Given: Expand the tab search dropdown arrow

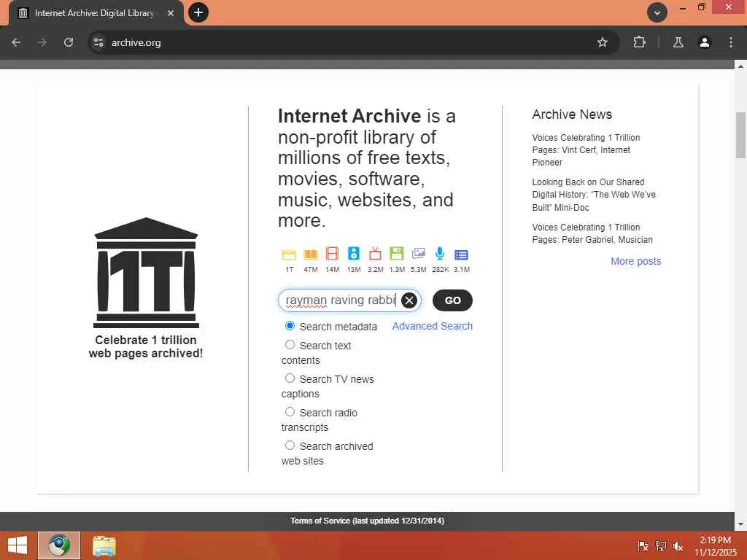Looking at the screenshot, I should [x=657, y=12].
